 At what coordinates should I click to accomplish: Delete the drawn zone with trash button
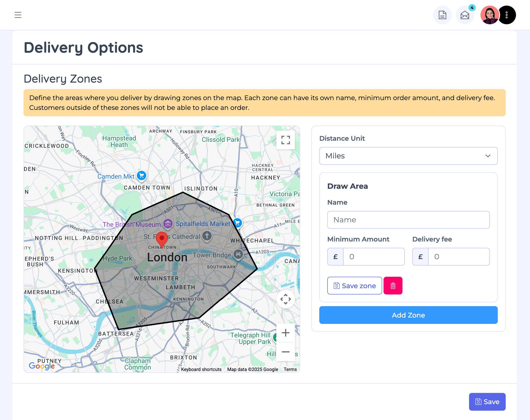pyautogui.click(x=393, y=286)
